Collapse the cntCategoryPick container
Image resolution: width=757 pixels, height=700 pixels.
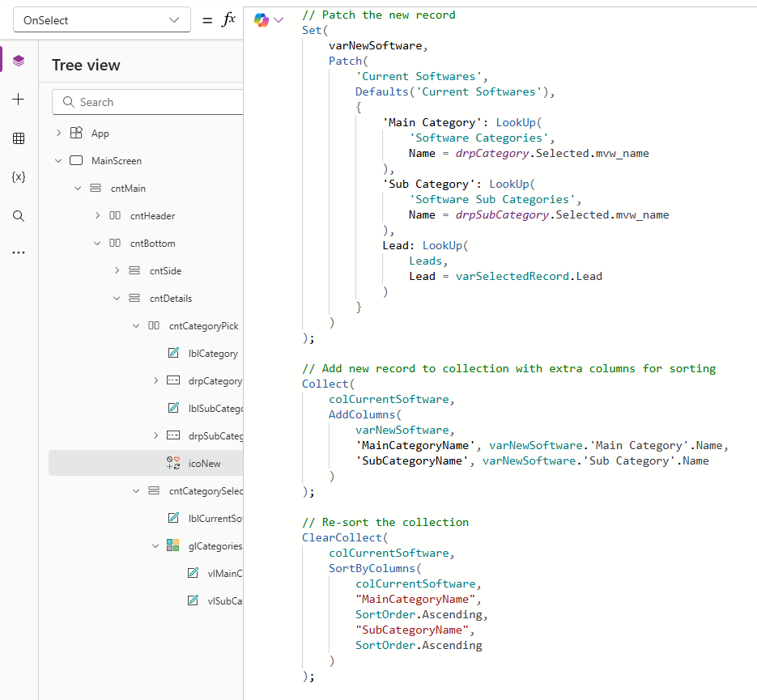(136, 326)
